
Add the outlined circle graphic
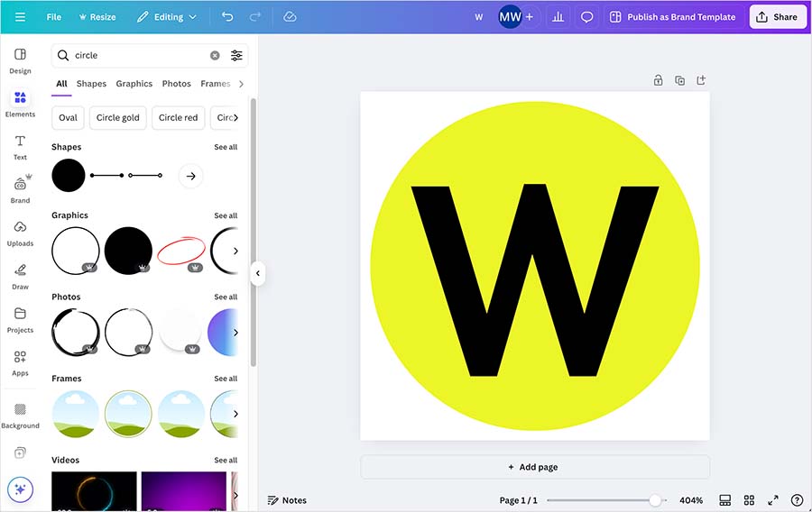tap(76, 251)
